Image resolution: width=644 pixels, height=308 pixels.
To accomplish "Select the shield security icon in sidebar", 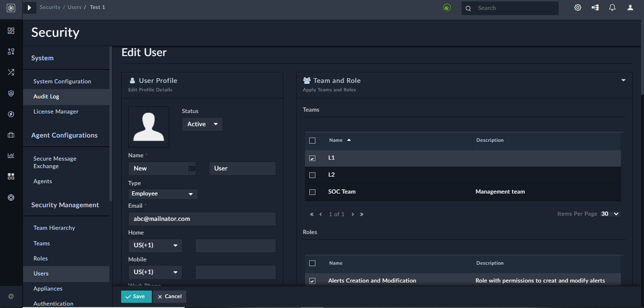I will pyautogui.click(x=11, y=93).
